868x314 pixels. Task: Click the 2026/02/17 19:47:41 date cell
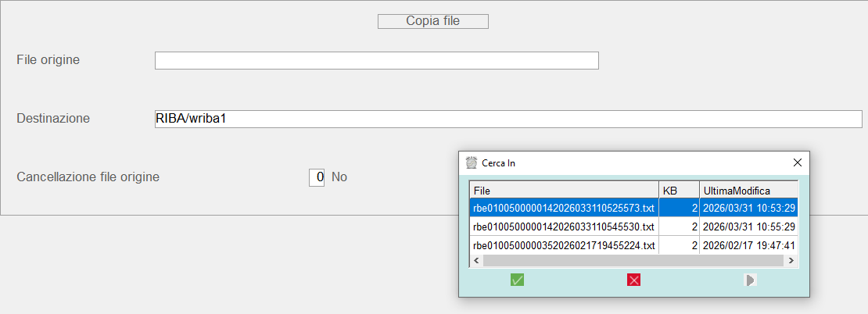click(748, 245)
